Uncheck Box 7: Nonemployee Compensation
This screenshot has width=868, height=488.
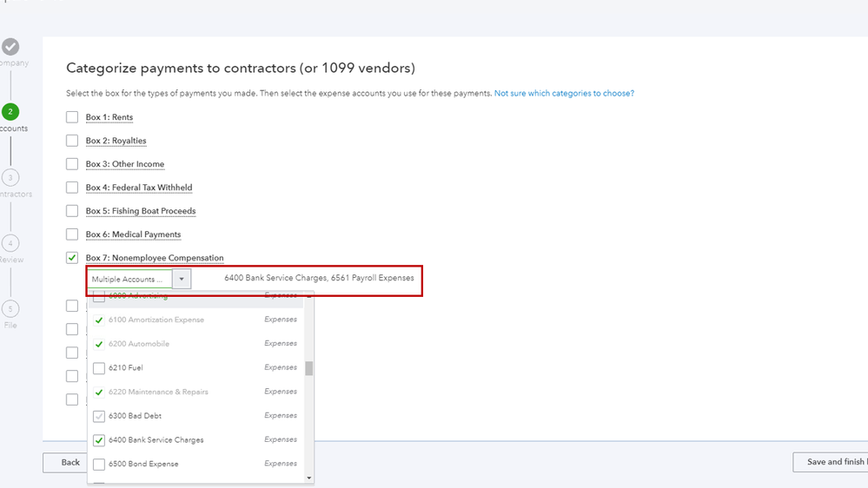(x=72, y=258)
